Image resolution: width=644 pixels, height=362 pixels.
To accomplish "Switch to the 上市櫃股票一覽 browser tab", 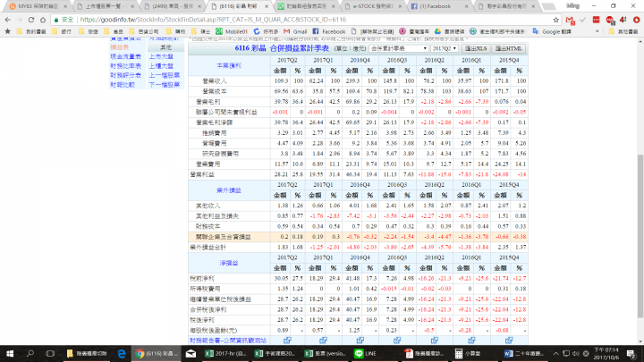I will coord(105,6).
